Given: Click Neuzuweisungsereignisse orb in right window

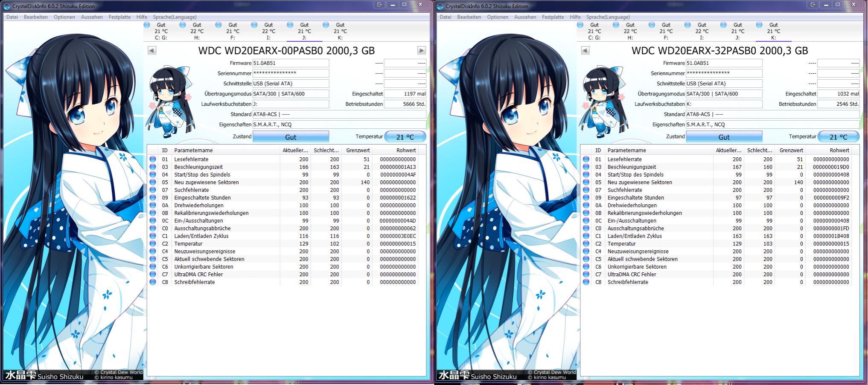Looking at the screenshot, I should [x=586, y=252].
